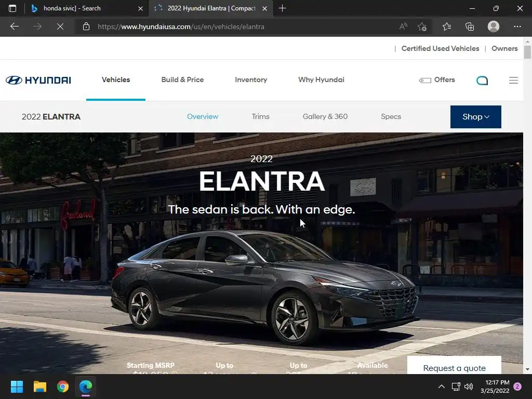
Task: Open Why Hyundai menu item
Action: pyautogui.click(x=321, y=79)
